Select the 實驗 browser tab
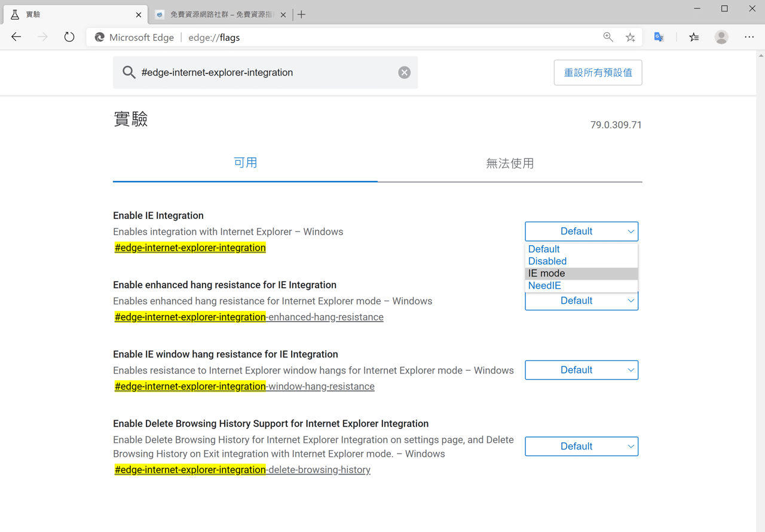Image resolution: width=765 pixels, height=532 pixels. coord(75,14)
